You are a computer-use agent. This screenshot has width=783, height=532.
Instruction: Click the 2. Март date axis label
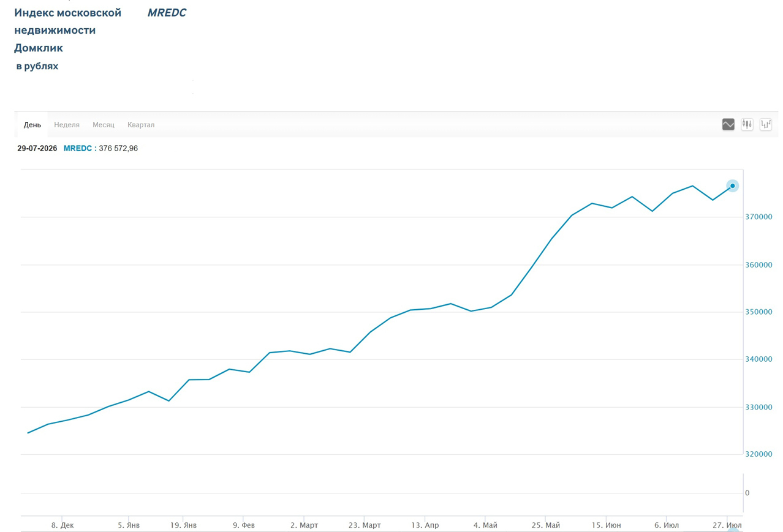304,525
